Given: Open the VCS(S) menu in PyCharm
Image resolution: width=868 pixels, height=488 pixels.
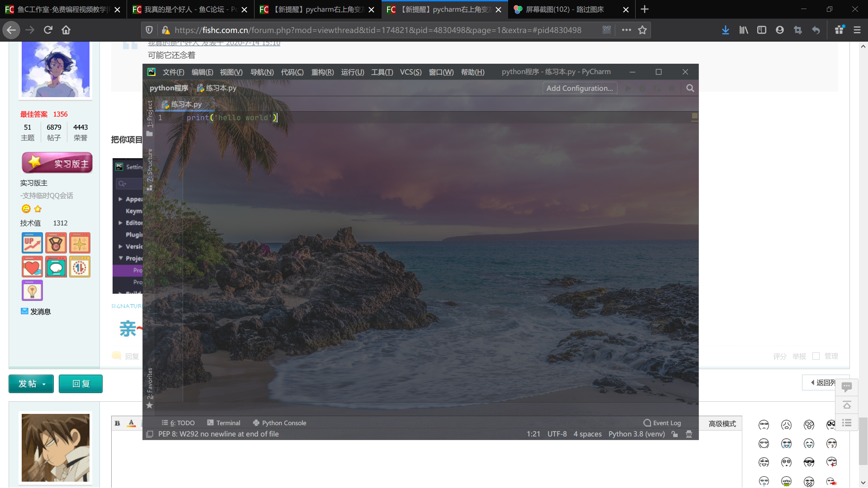Looking at the screenshot, I should coord(410,72).
